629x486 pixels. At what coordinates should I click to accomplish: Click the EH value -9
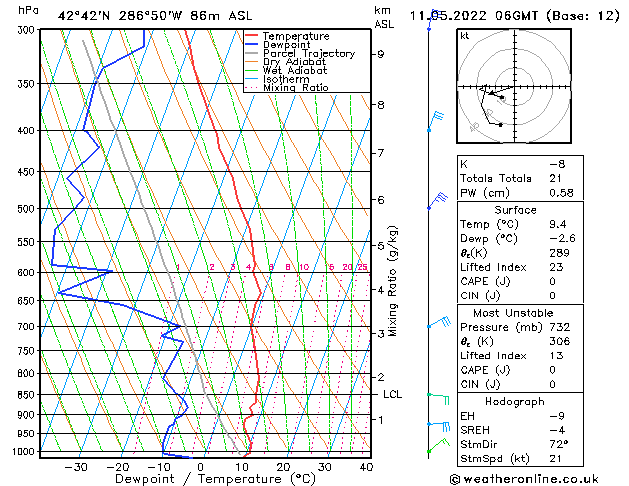pos(557,416)
